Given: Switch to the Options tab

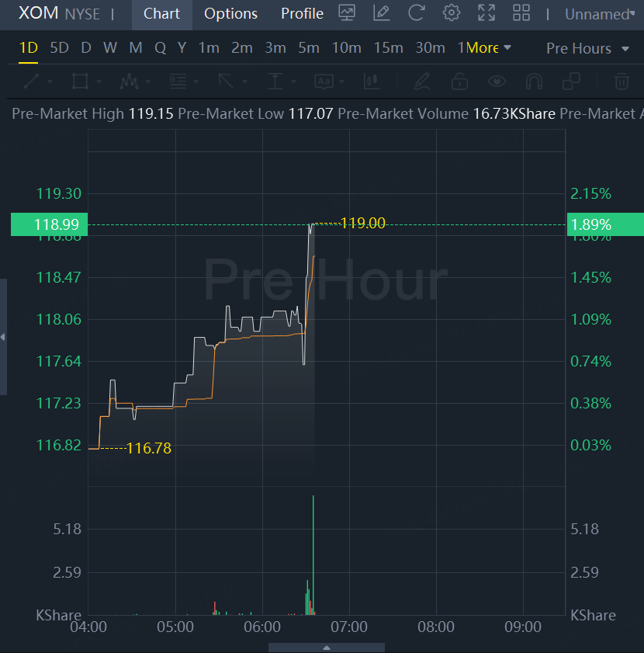Looking at the screenshot, I should pyautogui.click(x=230, y=14).
